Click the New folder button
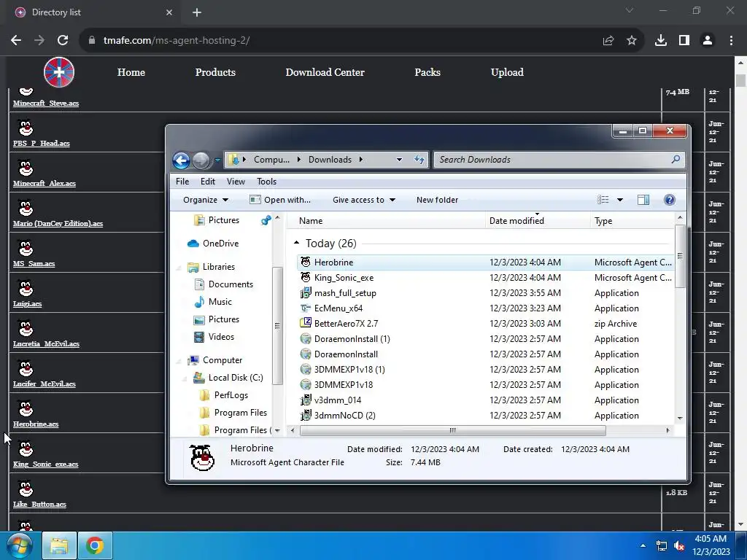The image size is (747, 560). [x=438, y=200]
